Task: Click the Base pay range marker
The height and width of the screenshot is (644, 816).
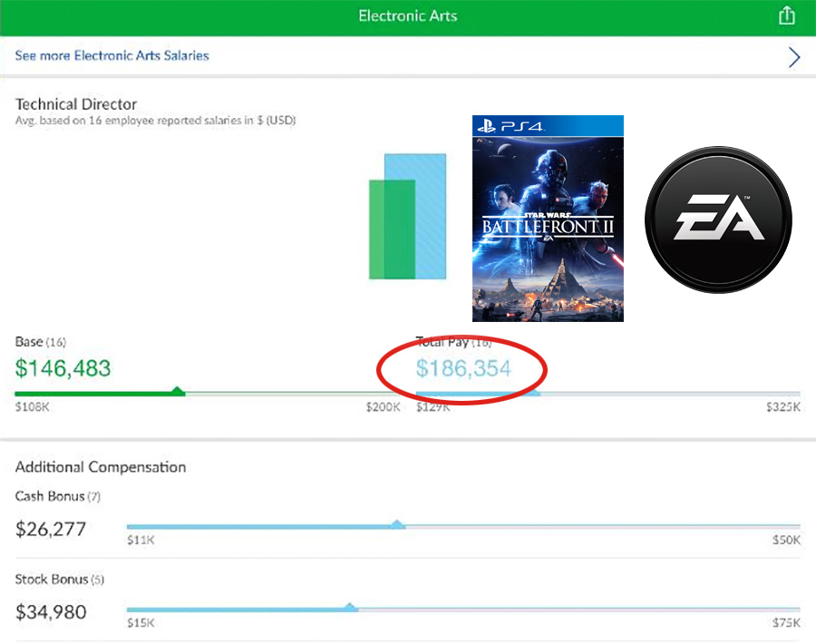Action: click(x=178, y=391)
